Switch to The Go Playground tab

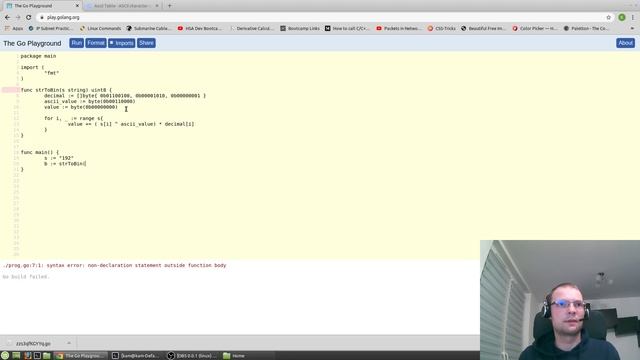(x=41, y=6)
